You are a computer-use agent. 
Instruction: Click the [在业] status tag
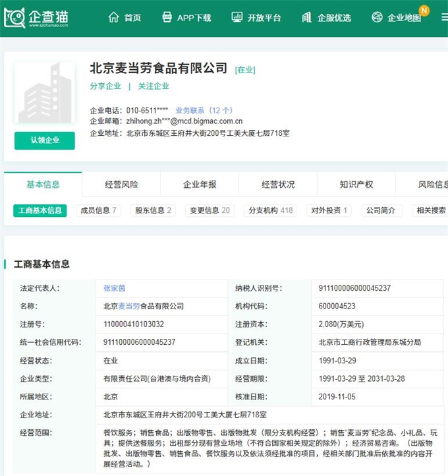pyautogui.click(x=245, y=70)
